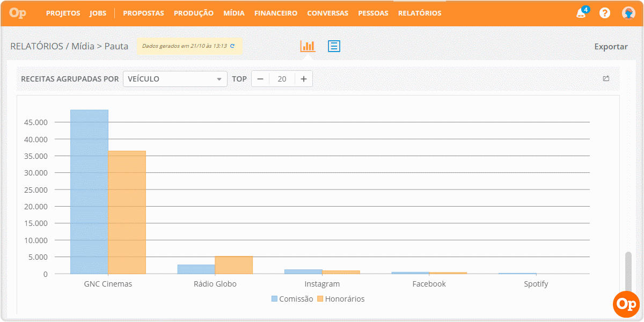644x322 pixels.
Task: Click the RELATÓRIOS / Mídia > Pauta breadcrumb
Action: [x=69, y=46]
